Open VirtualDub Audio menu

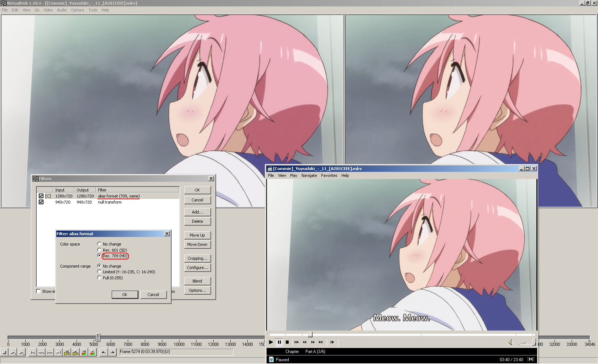pos(62,10)
